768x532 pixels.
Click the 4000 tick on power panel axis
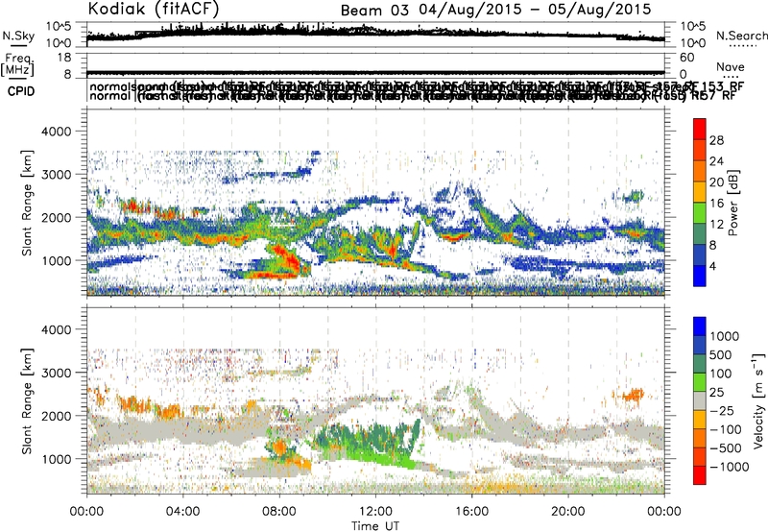(59, 132)
